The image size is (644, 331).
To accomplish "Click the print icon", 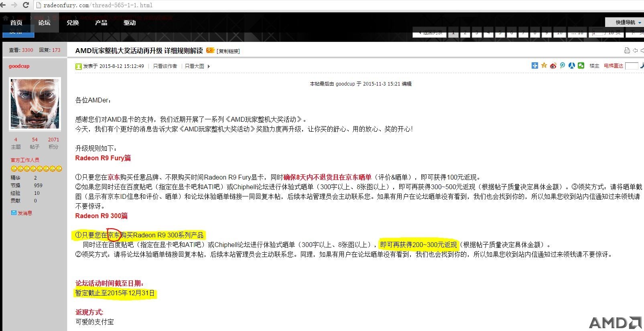I will pos(627,50).
